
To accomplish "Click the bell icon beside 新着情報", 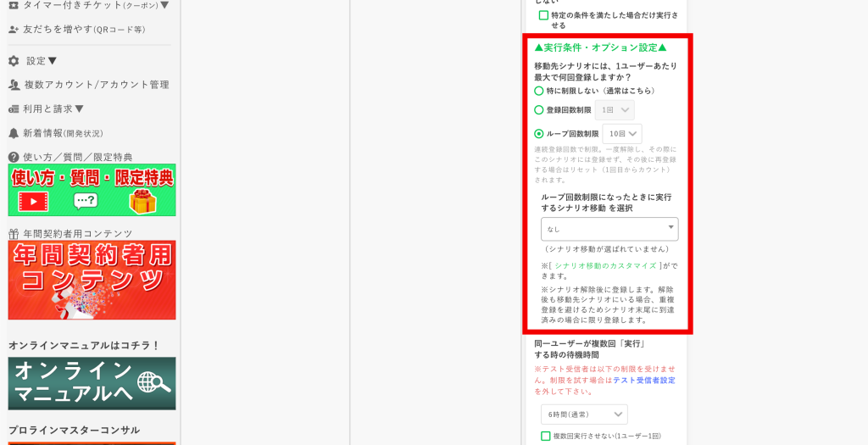I will (x=14, y=133).
